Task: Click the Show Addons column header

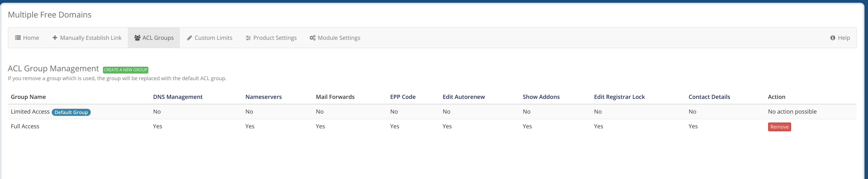Action: tap(541, 97)
